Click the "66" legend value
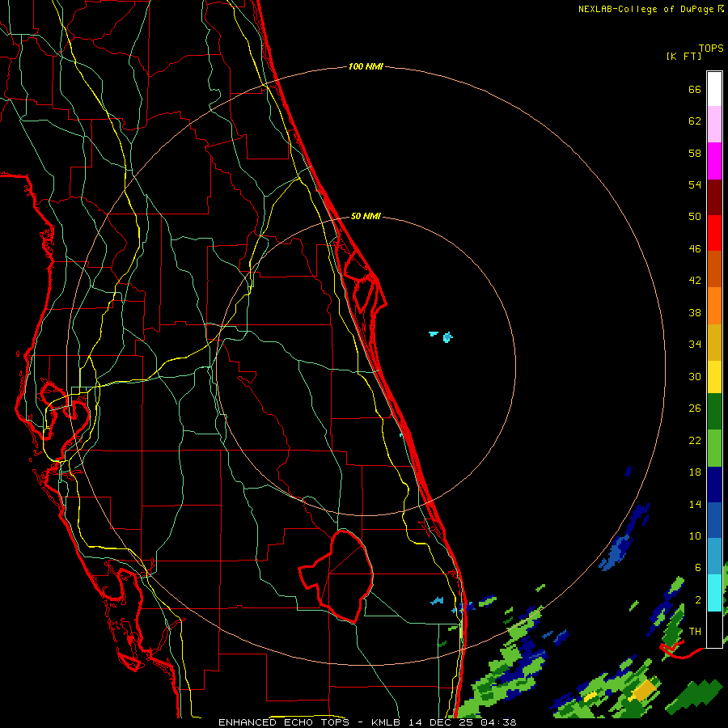The width and height of the screenshot is (728, 728). click(x=695, y=90)
